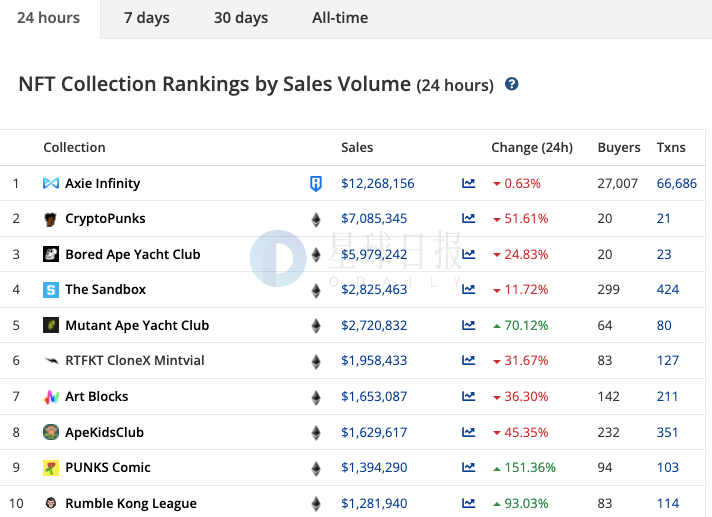Click Mutant Ape sales value $2,720,832
The width and height of the screenshot is (712, 517).
(374, 325)
